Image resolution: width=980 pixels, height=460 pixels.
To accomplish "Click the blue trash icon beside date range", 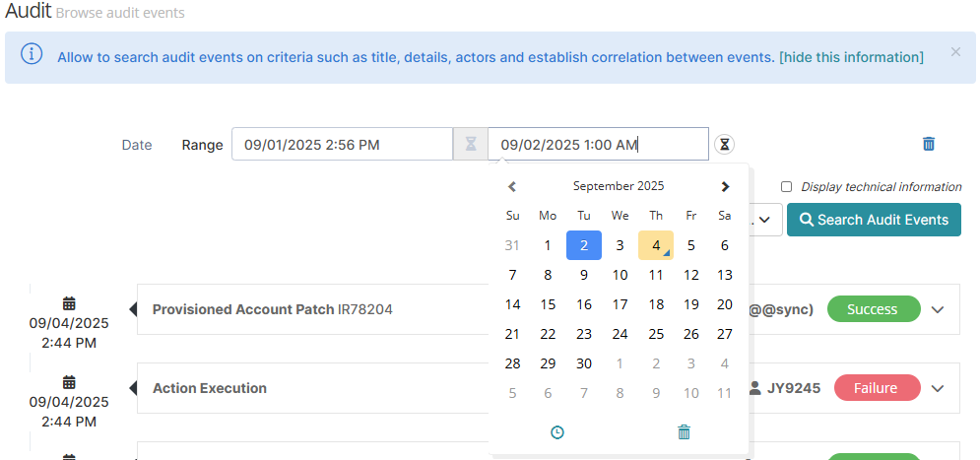I will (928, 144).
